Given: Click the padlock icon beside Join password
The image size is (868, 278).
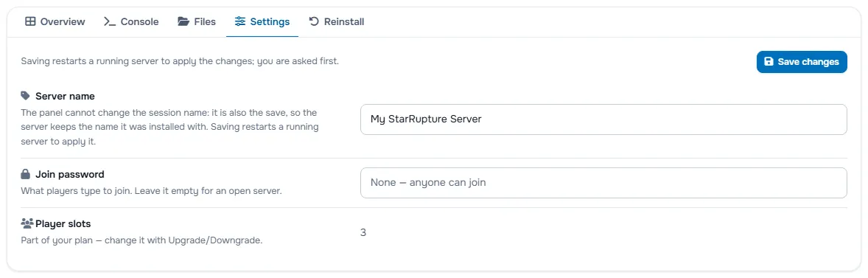Looking at the screenshot, I should coord(26,174).
